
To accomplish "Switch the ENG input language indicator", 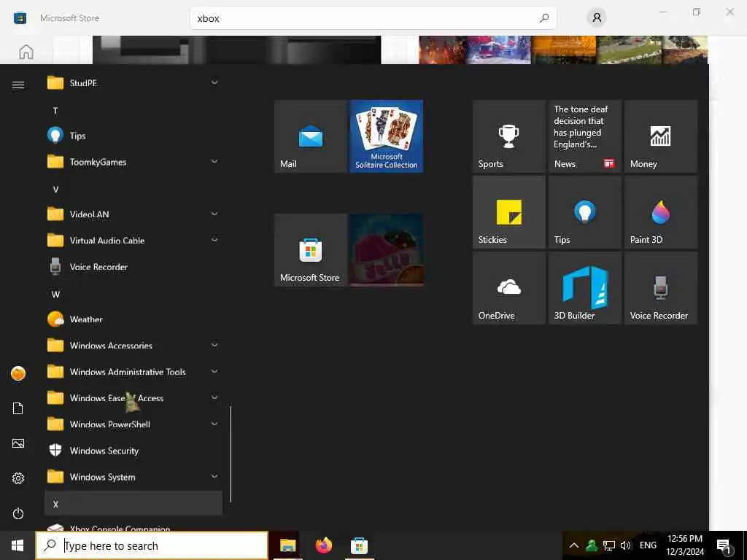I will tap(648, 545).
